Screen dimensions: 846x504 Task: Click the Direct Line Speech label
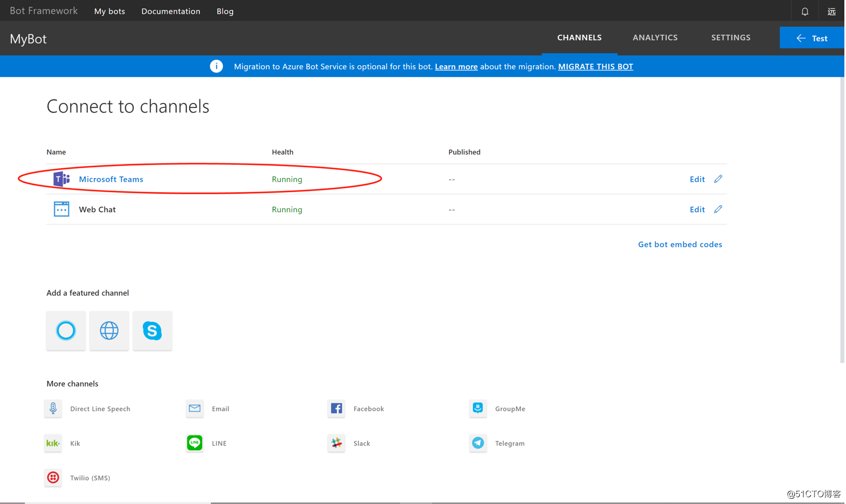coord(100,409)
